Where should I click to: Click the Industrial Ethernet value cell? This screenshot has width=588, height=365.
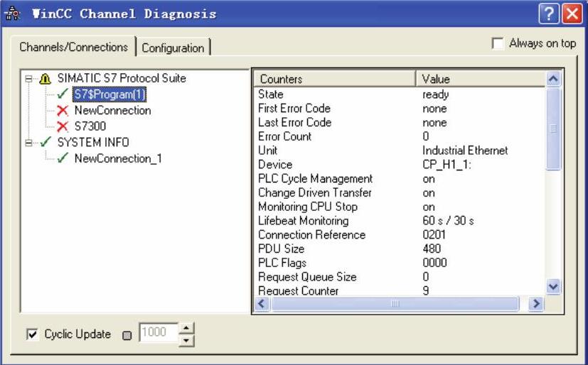[x=465, y=151]
